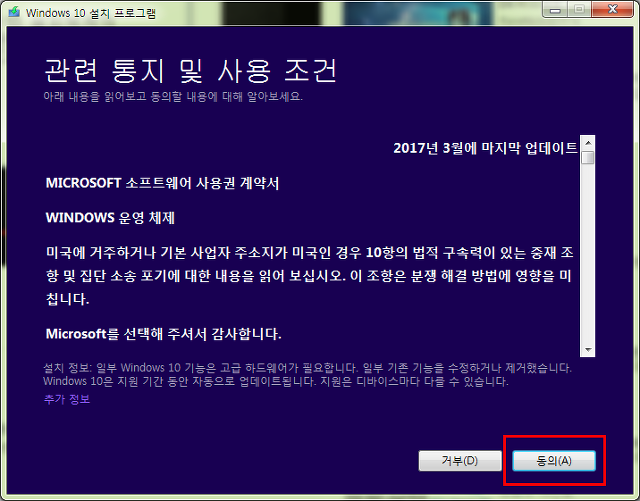
Task: Click the license scrollbar up arrow
Action: (x=588, y=143)
